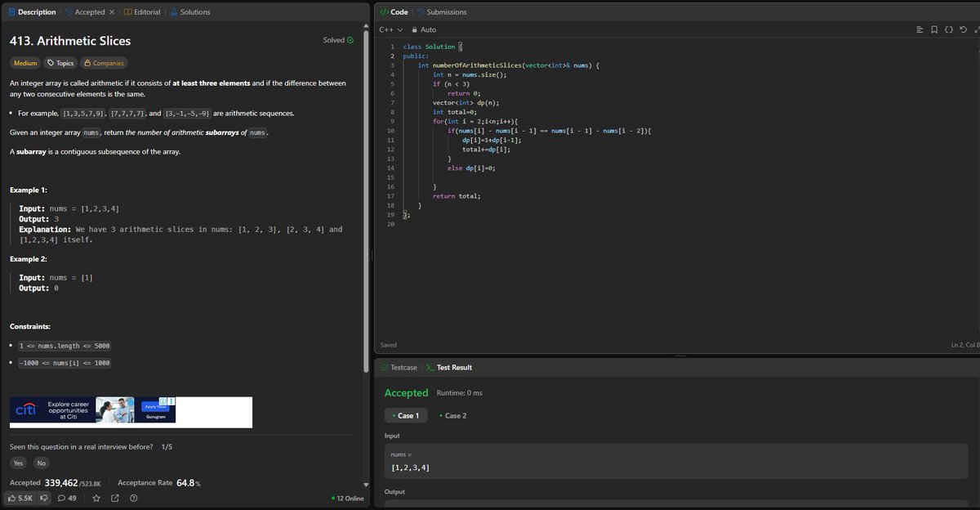Click the 'int total=0;' code line

coord(455,112)
